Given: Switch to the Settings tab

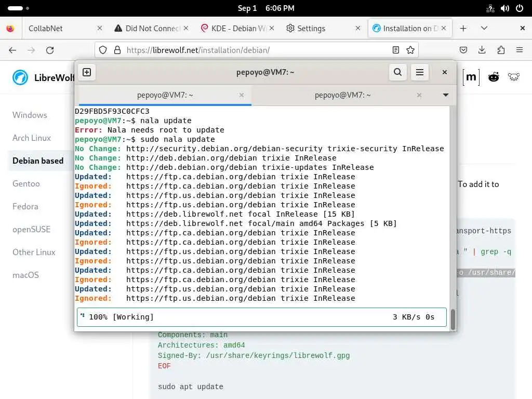Looking at the screenshot, I should point(323,28).
